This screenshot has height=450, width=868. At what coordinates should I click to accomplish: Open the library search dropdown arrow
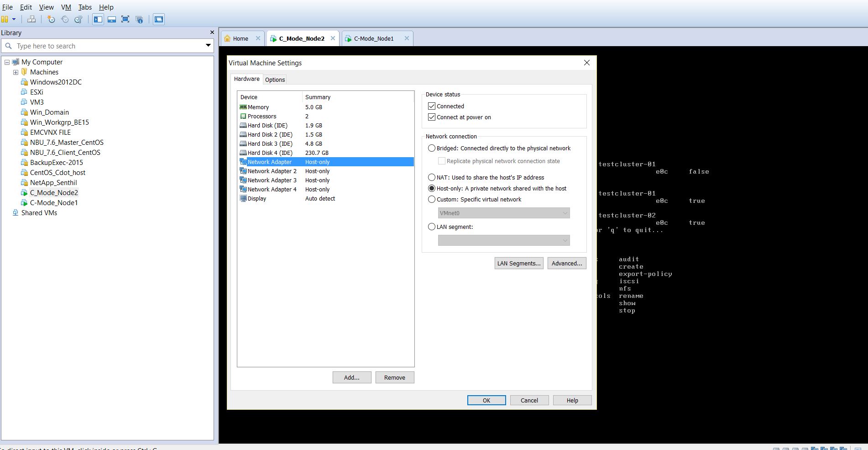(208, 46)
